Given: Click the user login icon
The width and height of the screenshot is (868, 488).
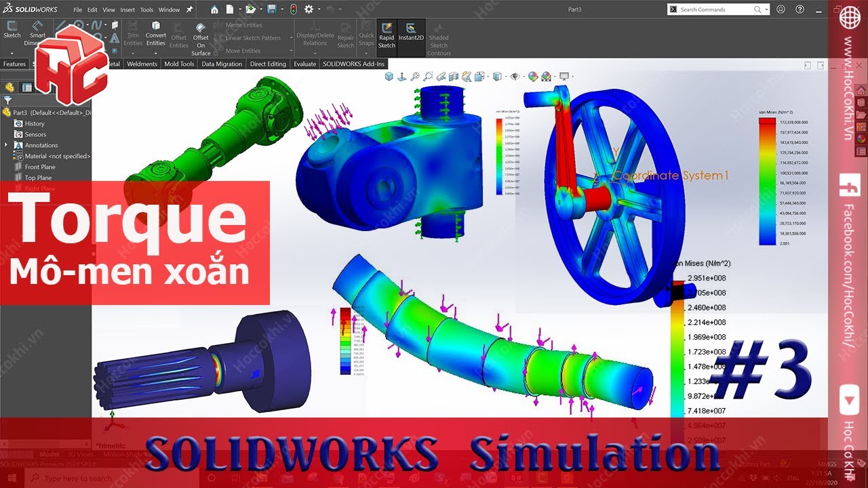Looking at the screenshot, I should coord(781,9).
